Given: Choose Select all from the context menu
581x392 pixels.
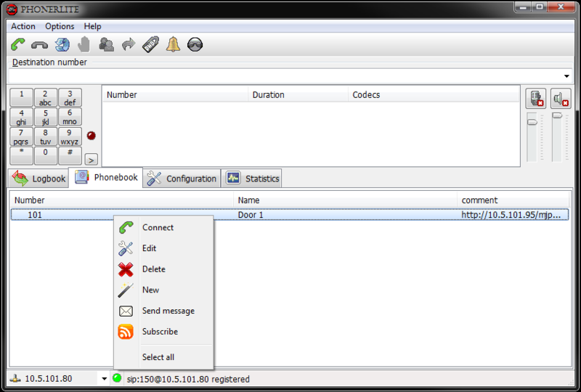Looking at the screenshot, I should point(163,357).
